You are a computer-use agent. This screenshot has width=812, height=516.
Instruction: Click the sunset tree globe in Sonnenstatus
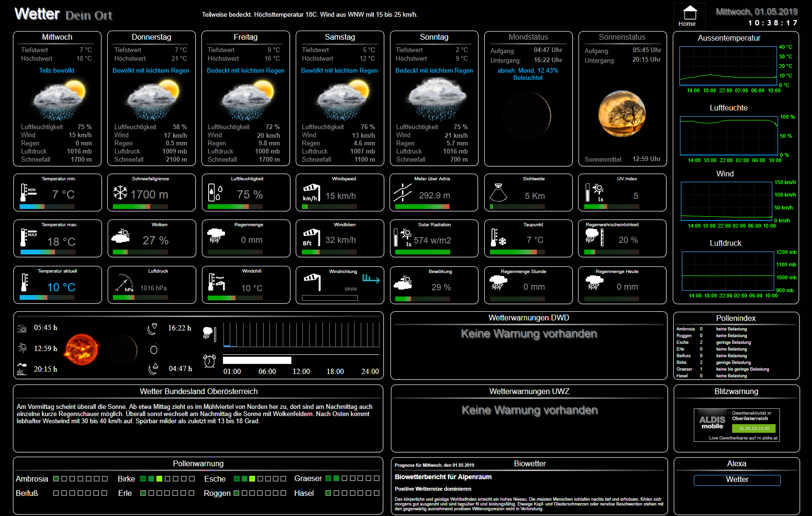point(622,114)
